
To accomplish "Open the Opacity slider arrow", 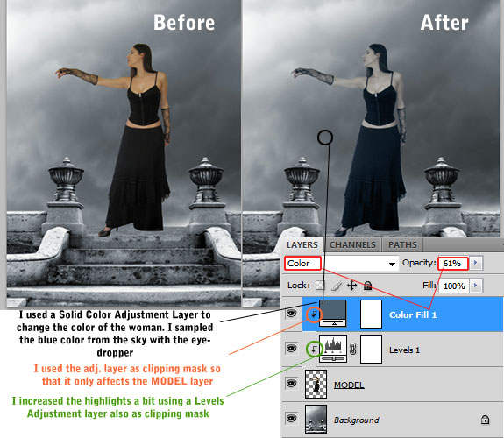I will click(x=476, y=263).
